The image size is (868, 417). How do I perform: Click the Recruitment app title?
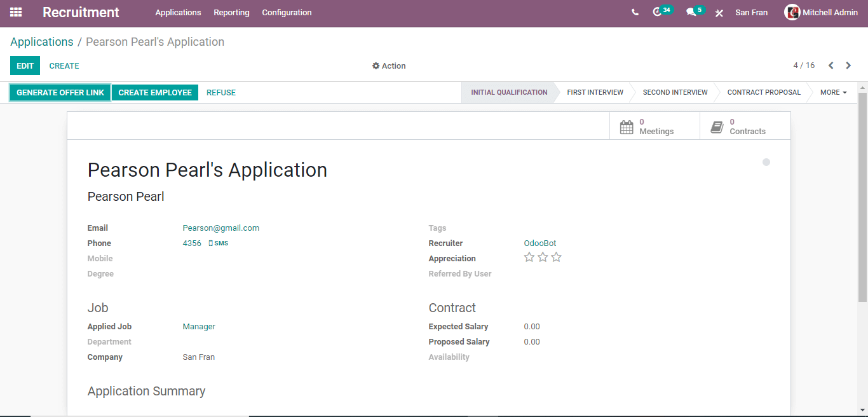81,12
